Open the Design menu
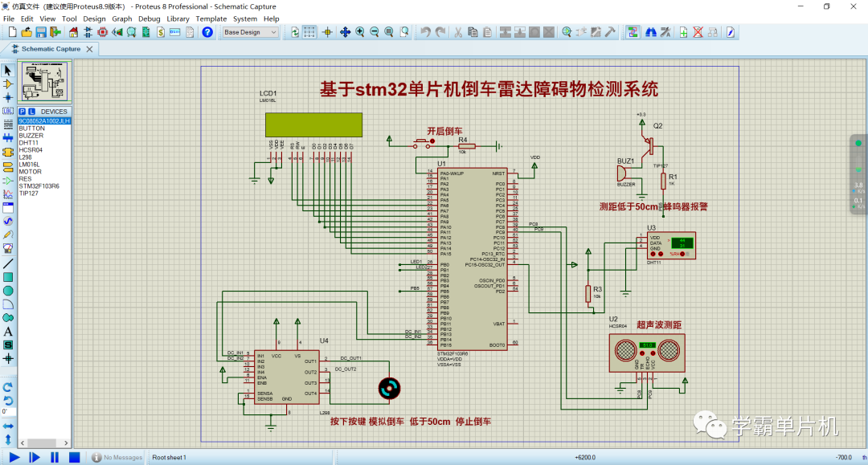The height and width of the screenshot is (465, 868). coord(94,18)
